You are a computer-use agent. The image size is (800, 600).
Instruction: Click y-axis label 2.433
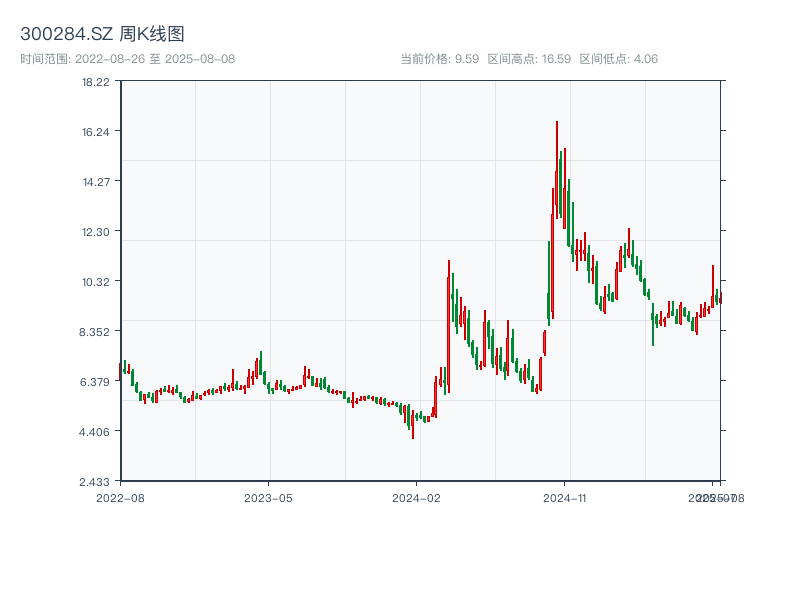pos(94,482)
